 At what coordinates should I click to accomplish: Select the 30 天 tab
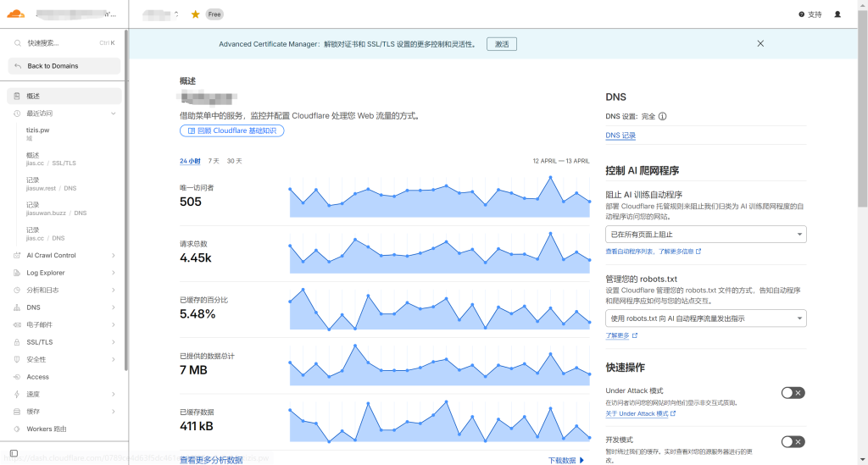tap(235, 161)
